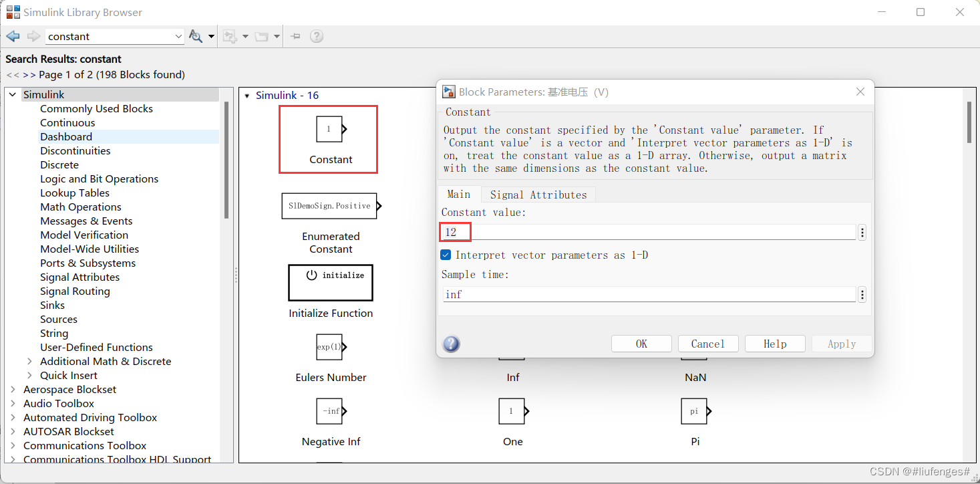
Task: Select the Model Verification library
Action: tap(84, 235)
